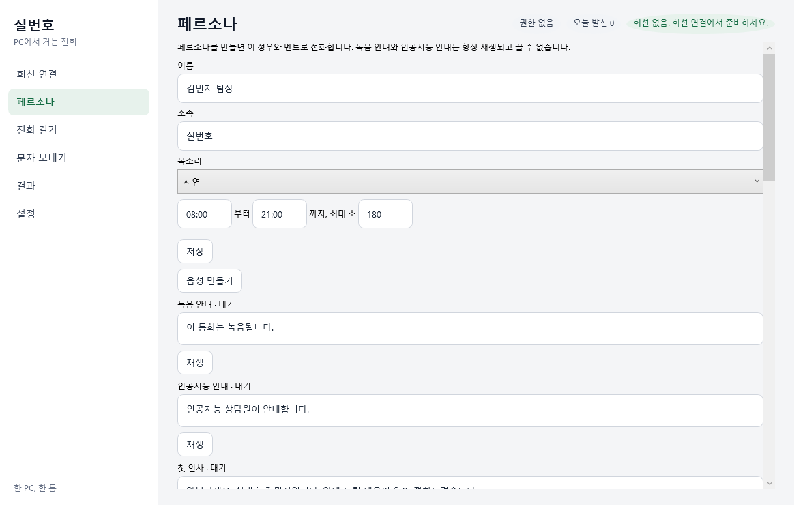
Task: Click the 인공지능 안내 text box
Action: point(470,411)
